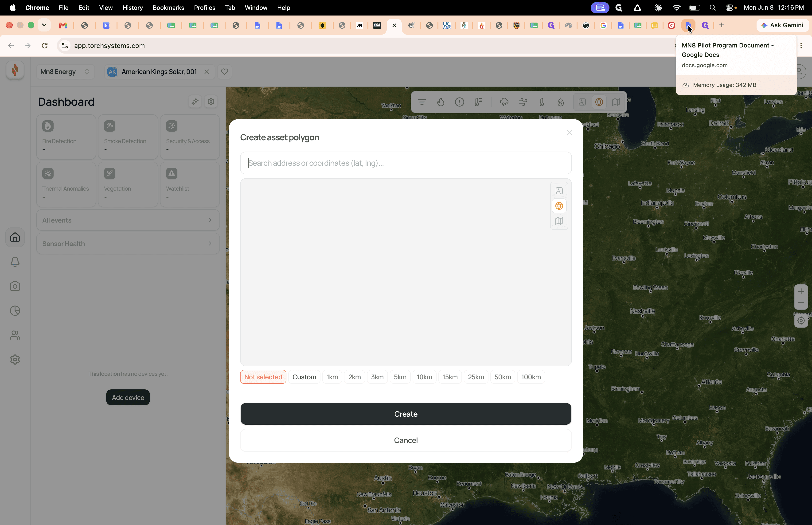This screenshot has width=812, height=525.
Task: Open the dashboard settings gear
Action: 211,102
